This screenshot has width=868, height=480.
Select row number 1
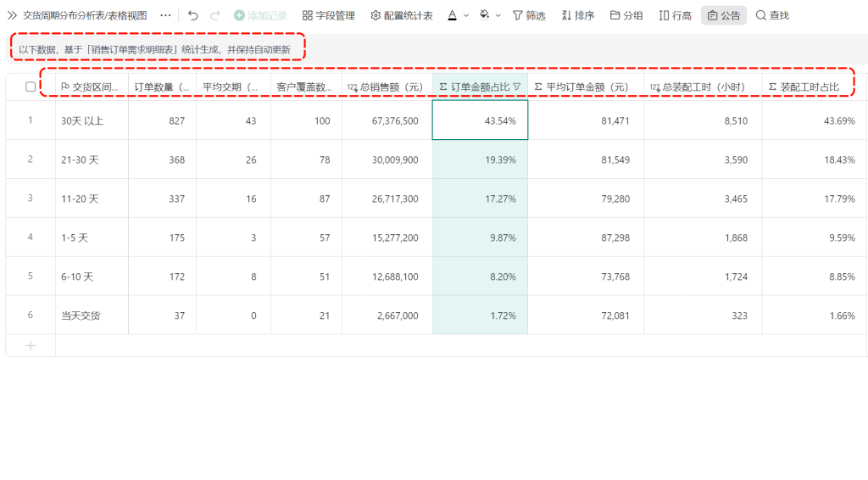(x=31, y=120)
